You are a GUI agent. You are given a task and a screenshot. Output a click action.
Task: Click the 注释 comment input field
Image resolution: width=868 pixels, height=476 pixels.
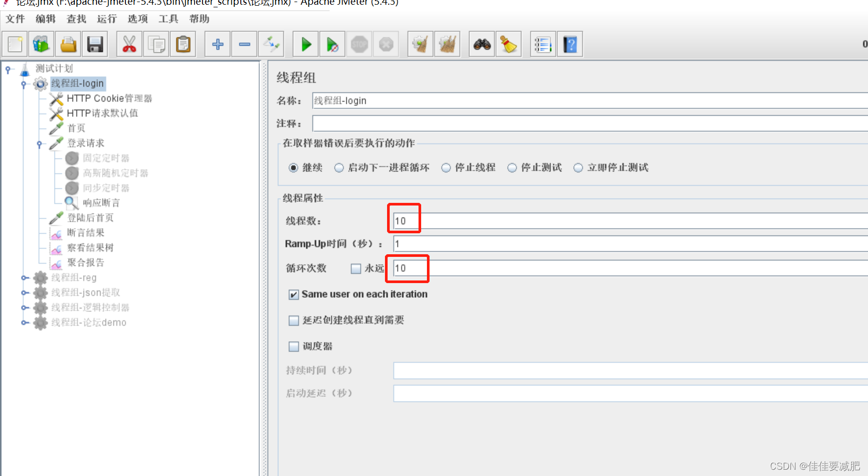[590, 124]
